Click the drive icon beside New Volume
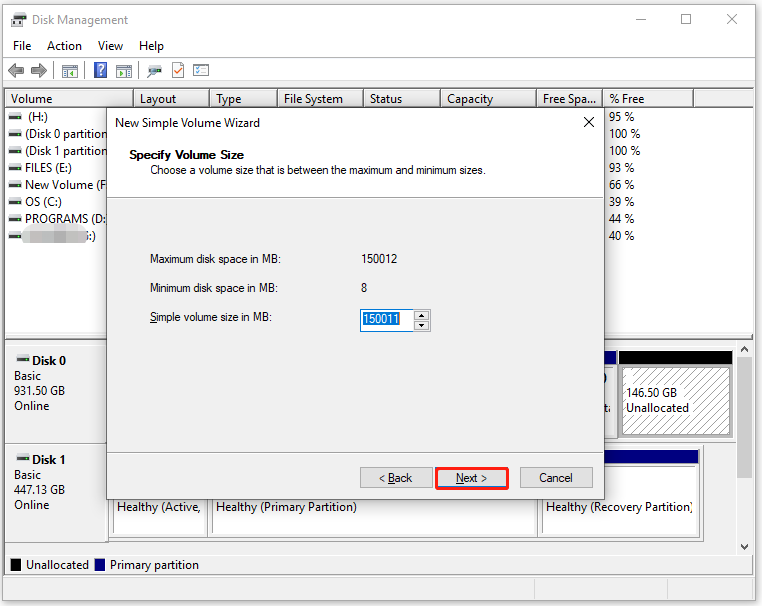This screenshot has height=606, width=762. tap(15, 185)
